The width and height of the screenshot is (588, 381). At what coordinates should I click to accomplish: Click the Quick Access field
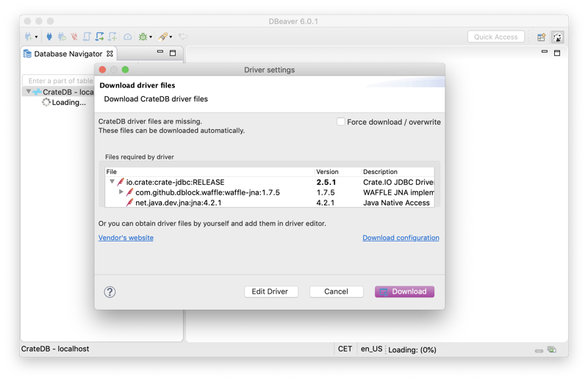(x=495, y=37)
